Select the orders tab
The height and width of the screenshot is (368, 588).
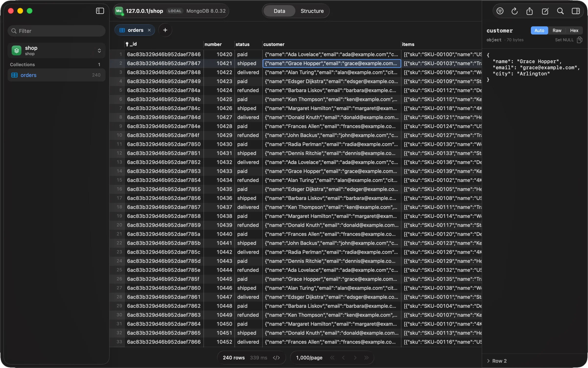point(135,30)
